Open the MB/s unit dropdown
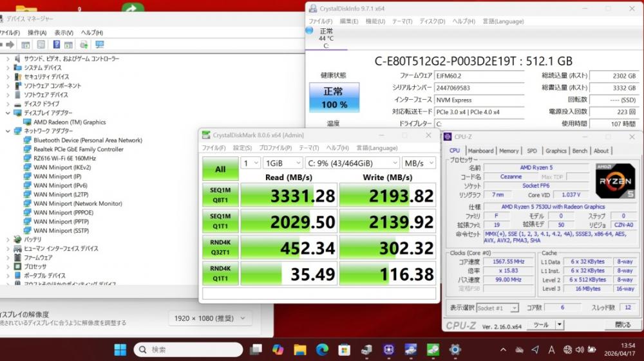The width and height of the screenshot is (644, 361). coord(418,163)
